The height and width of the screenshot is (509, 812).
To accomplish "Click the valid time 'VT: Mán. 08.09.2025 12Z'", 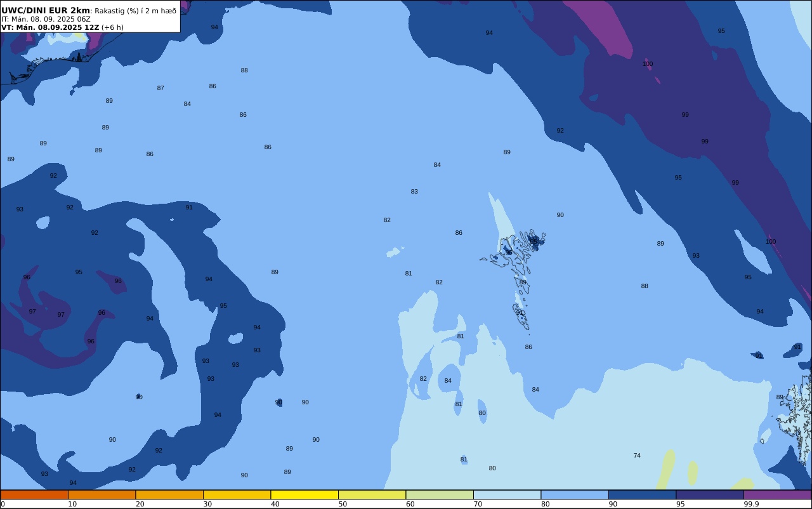I will coord(50,27).
